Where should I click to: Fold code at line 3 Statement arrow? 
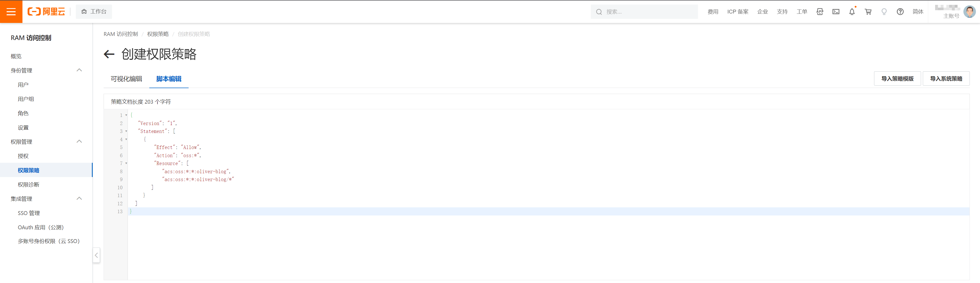[126, 131]
